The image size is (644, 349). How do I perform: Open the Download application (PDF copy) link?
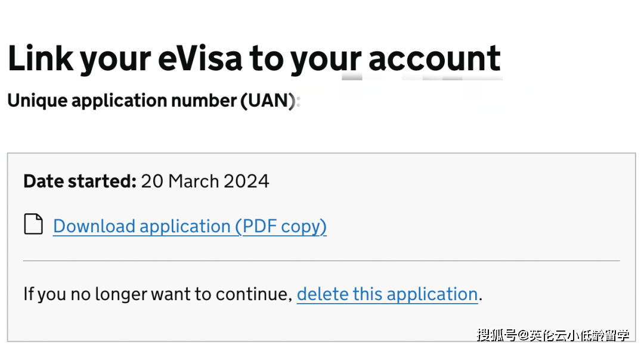pos(190,226)
